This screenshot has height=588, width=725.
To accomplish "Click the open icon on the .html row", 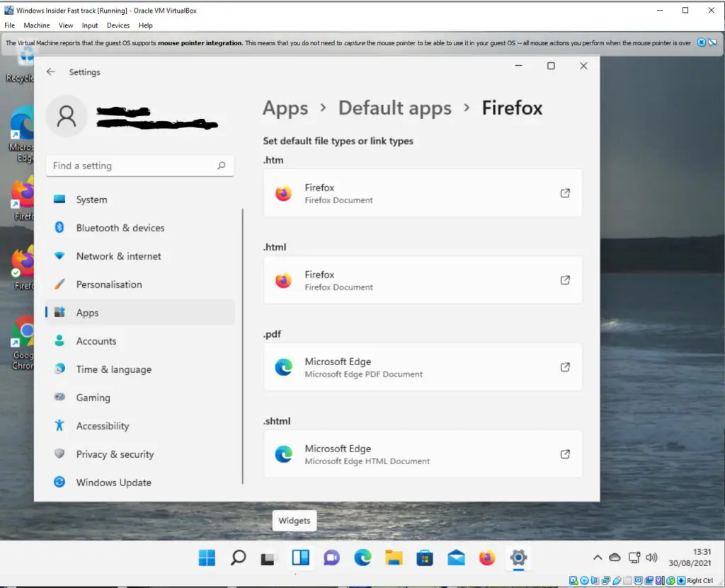I will click(565, 280).
